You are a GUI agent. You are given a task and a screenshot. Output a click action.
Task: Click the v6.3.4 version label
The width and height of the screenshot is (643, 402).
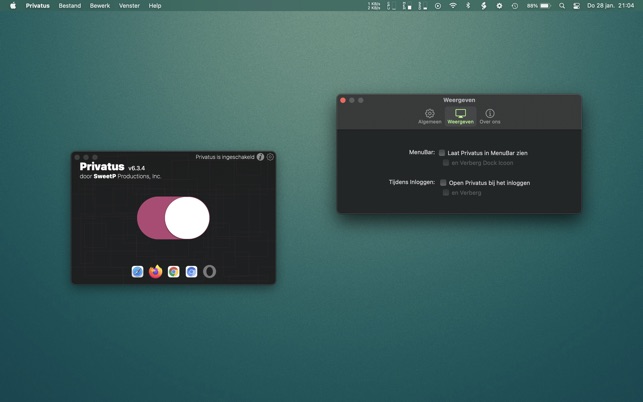pos(136,168)
